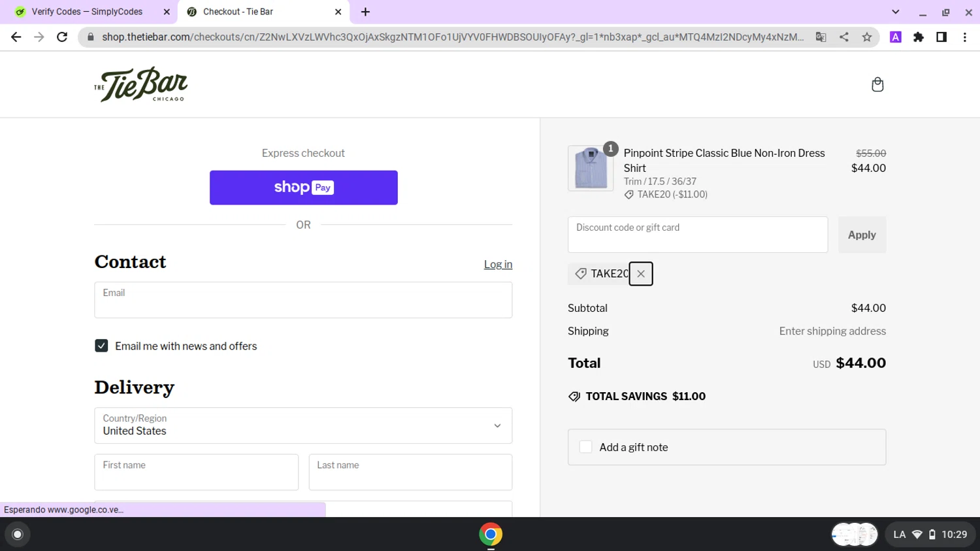Reload the checkout page
This screenshot has height=551, width=980.
point(62,37)
